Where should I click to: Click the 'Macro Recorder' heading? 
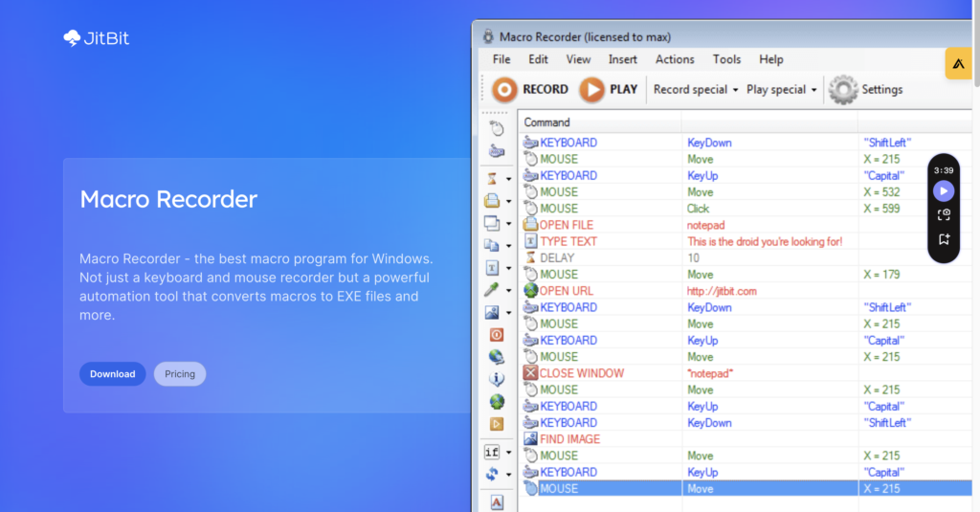168,199
